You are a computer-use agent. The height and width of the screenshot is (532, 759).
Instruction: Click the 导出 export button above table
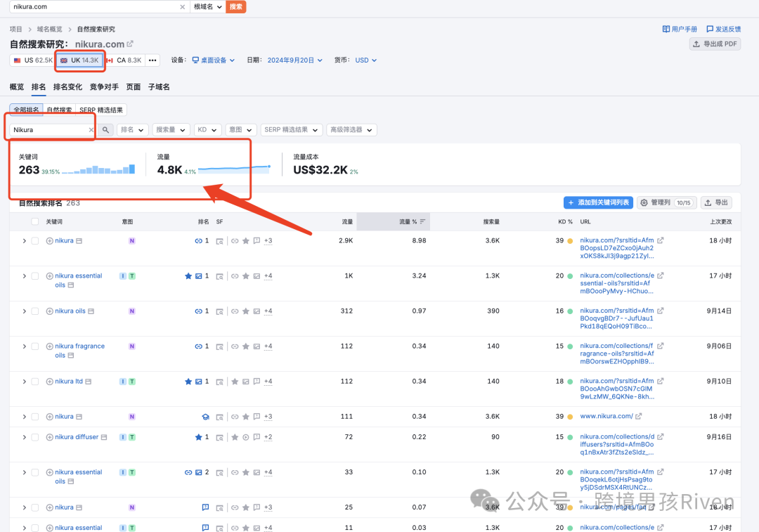click(x=716, y=202)
